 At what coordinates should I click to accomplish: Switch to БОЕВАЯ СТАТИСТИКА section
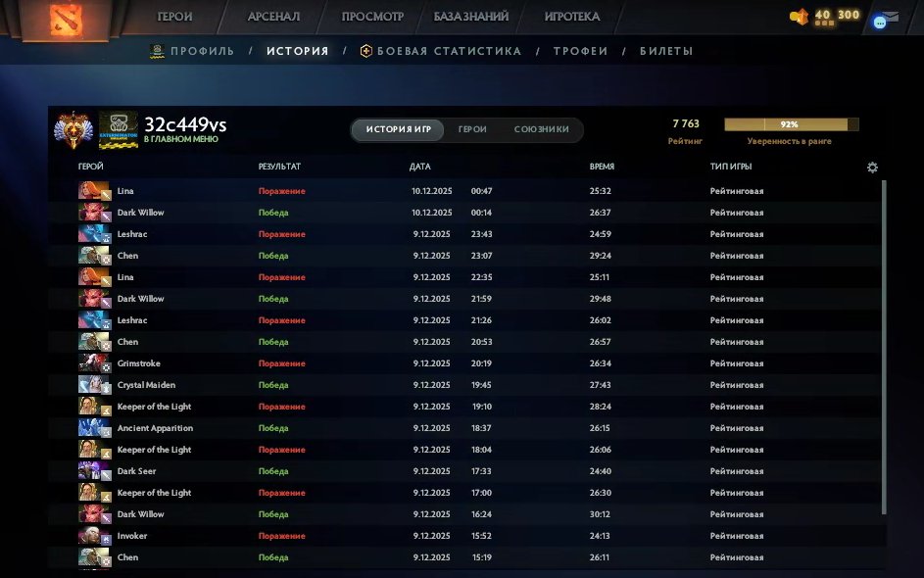coord(444,50)
